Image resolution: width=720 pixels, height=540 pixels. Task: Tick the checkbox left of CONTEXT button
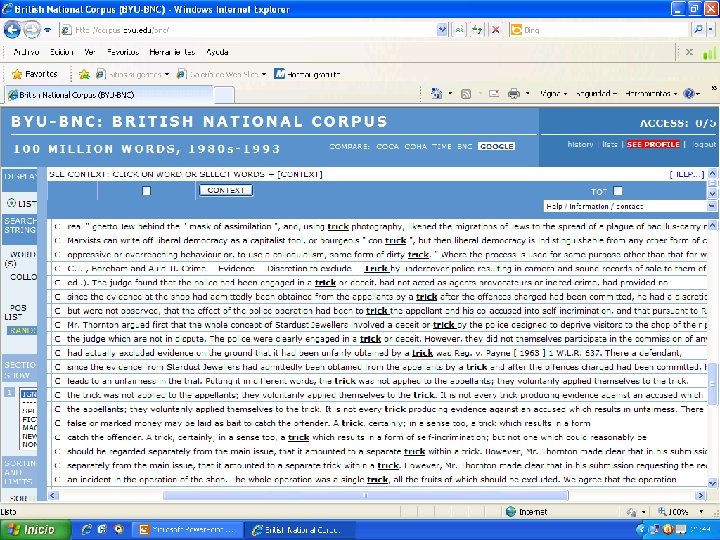click(x=146, y=191)
